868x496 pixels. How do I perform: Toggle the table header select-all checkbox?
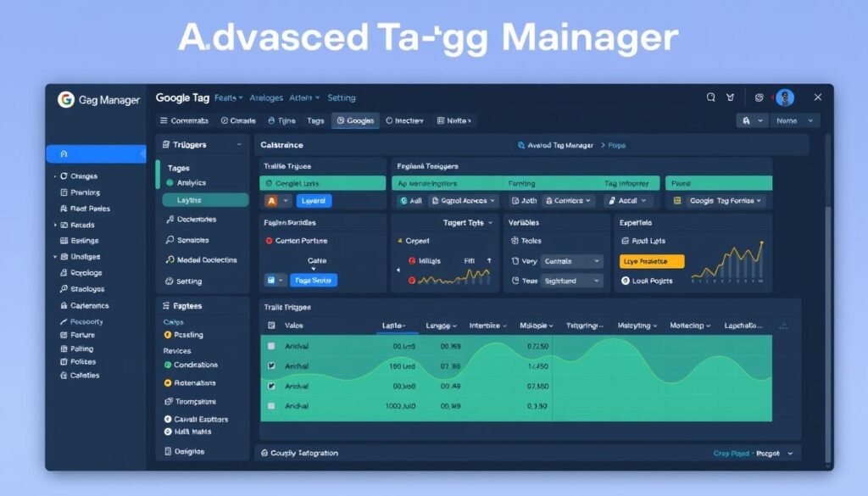click(x=271, y=326)
